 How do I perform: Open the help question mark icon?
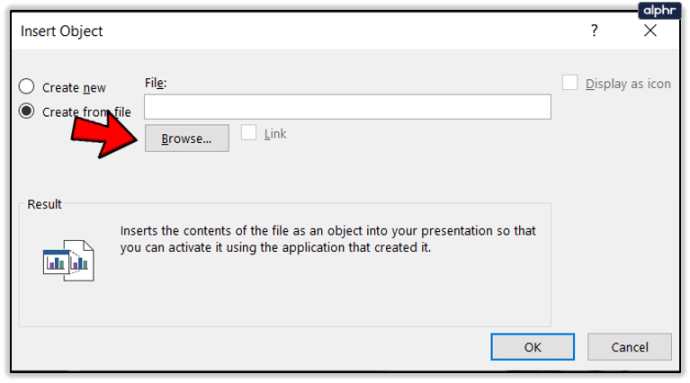[594, 30]
